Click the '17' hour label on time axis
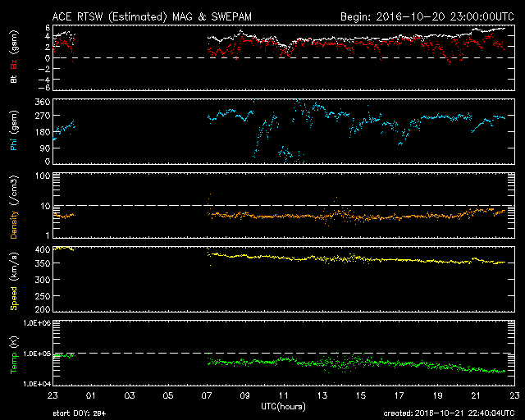This screenshot has width=525, height=420. [399, 396]
